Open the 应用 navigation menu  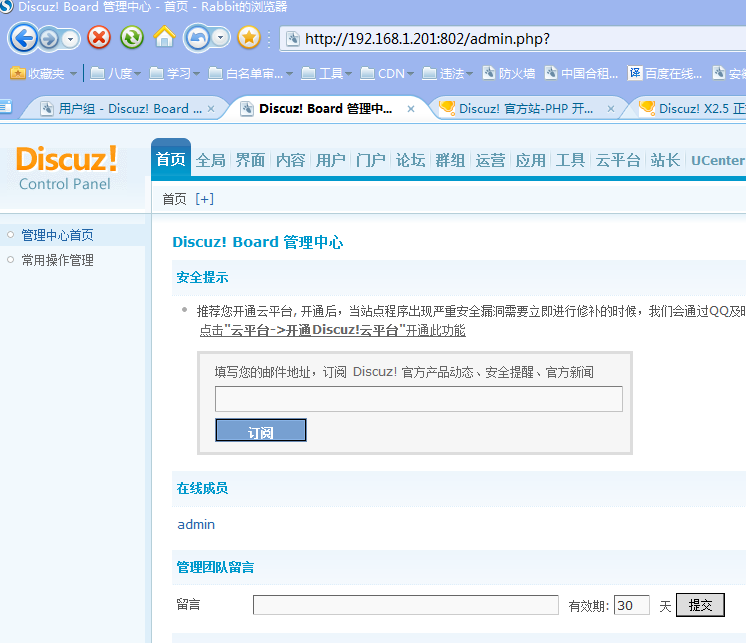(x=530, y=160)
